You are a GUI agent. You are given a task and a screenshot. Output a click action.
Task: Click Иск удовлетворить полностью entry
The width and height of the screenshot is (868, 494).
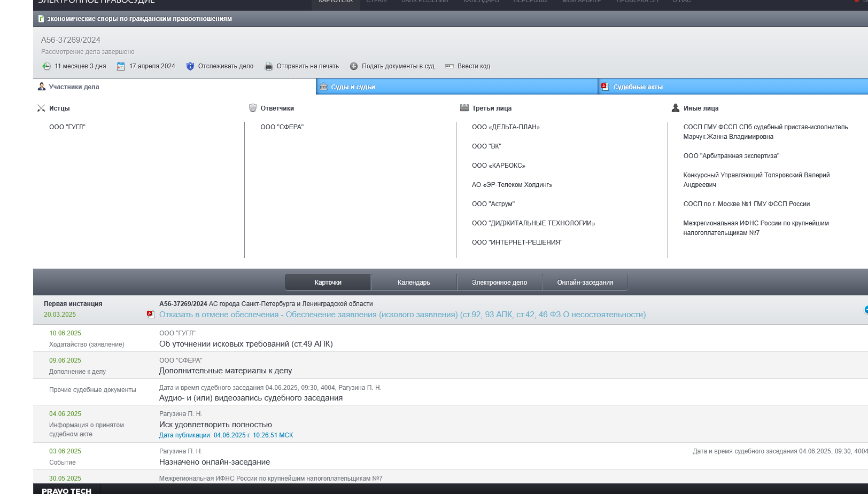pyautogui.click(x=215, y=425)
